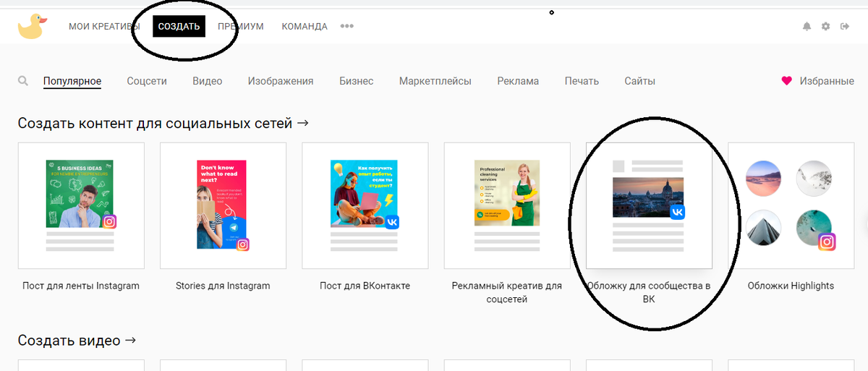Image resolution: width=868 pixels, height=371 pixels.
Task: Click the Пост для ВКонтакте label
Action: click(x=365, y=286)
